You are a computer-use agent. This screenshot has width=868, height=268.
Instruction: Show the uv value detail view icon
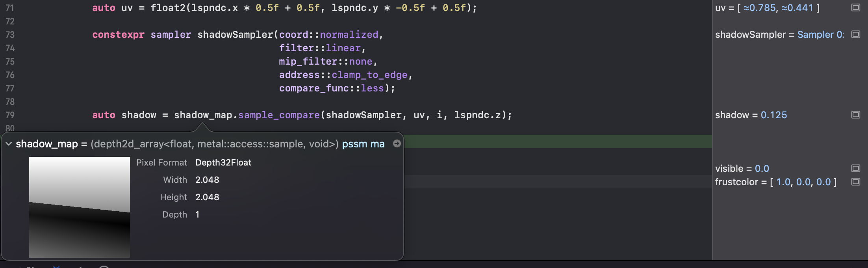[x=855, y=7]
